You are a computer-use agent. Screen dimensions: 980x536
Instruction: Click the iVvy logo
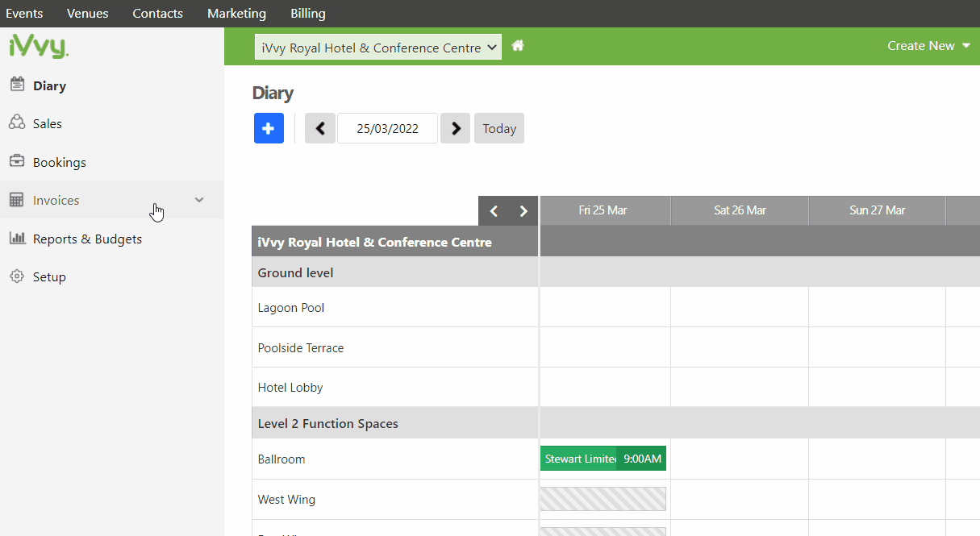39,47
